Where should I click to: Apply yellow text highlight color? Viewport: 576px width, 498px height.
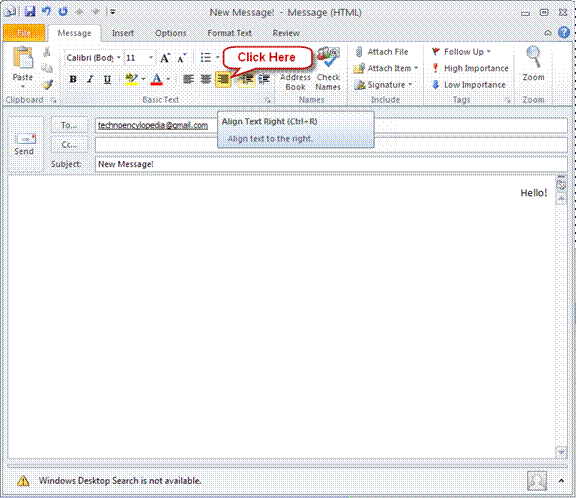[132, 79]
